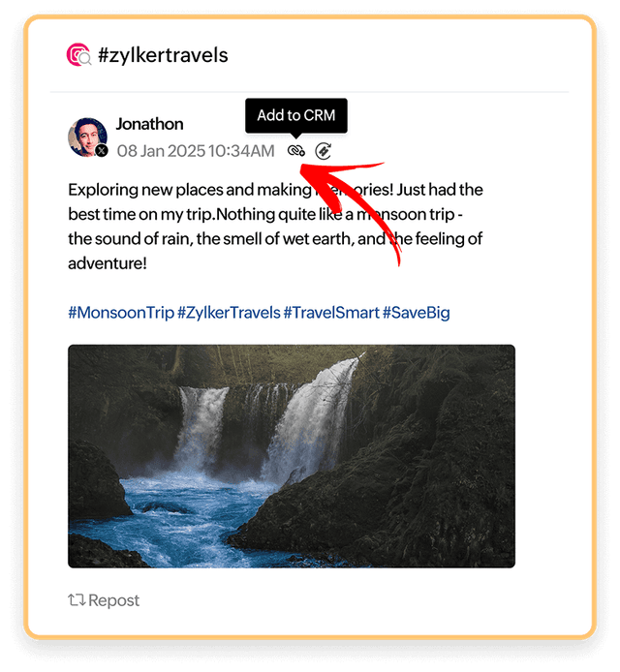Screen dimensions: 620x672
Task: Click the black Add to CRM tooltip
Action: pyautogui.click(x=296, y=115)
